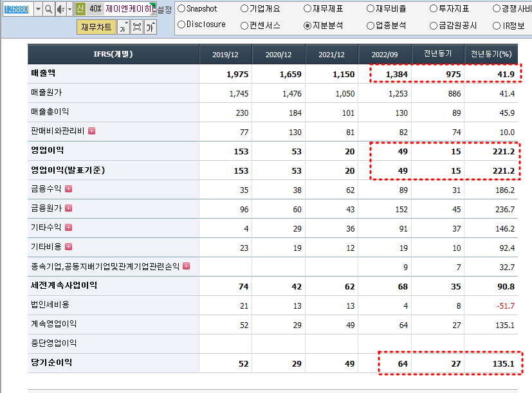Click the 세전계속사업이익 growth value 90.8
The height and width of the screenshot is (393, 532).
(506, 287)
